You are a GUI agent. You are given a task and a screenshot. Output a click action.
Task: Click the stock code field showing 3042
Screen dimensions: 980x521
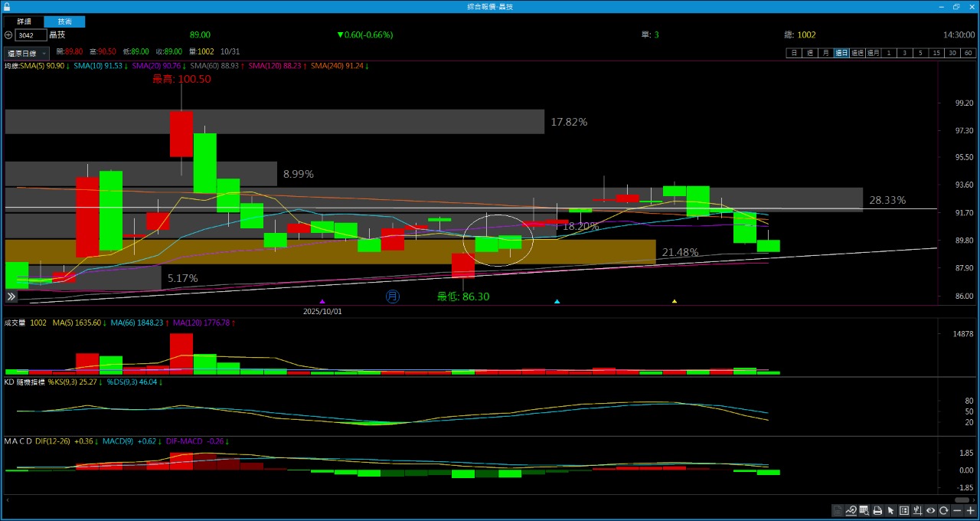[x=31, y=35]
